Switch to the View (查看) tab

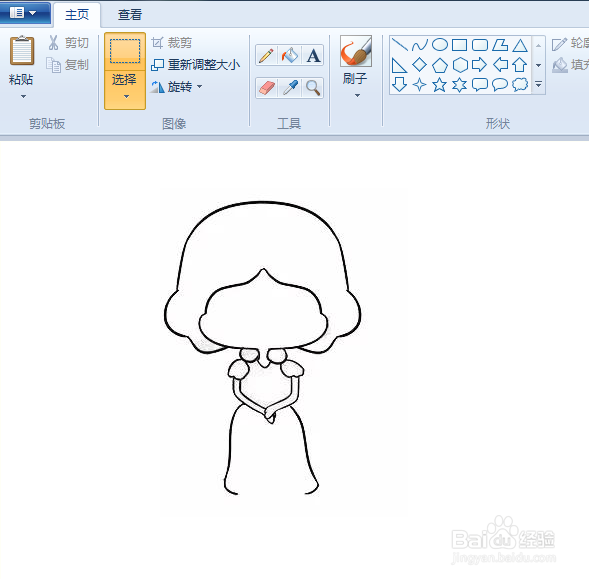click(130, 15)
